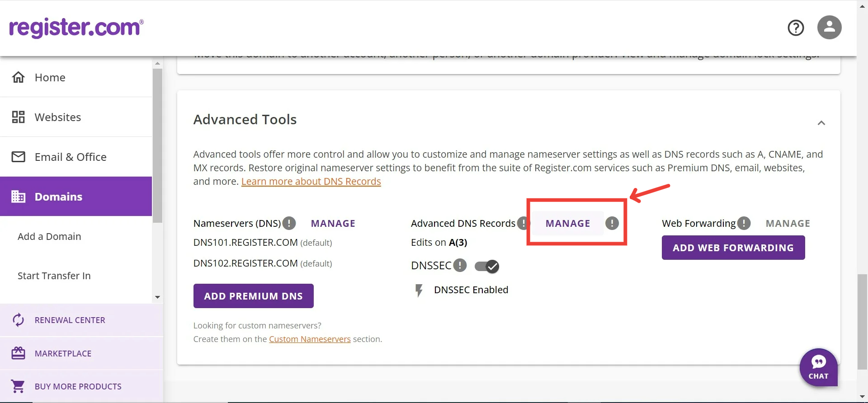Viewport: 868px width, 403px height.
Task: Click MANAGE next to Nameservers (DNS)
Action: 333,223
